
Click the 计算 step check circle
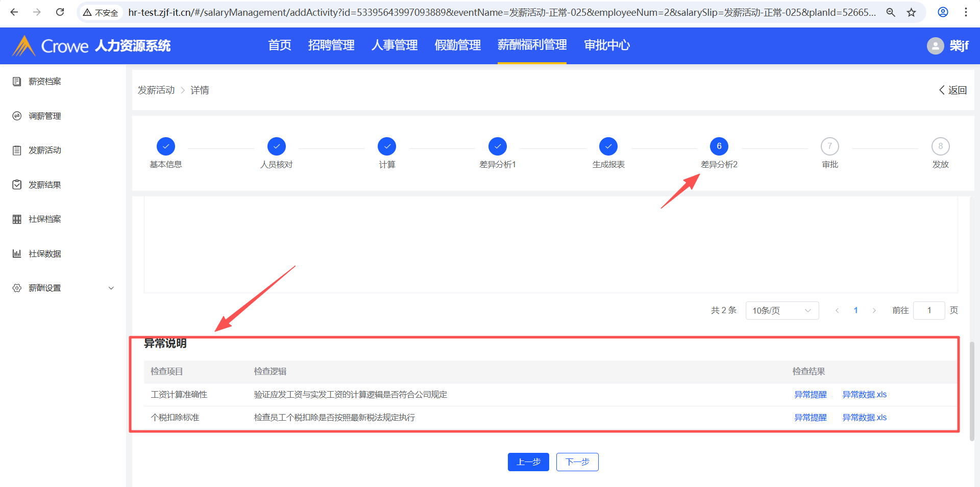(x=387, y=146)
